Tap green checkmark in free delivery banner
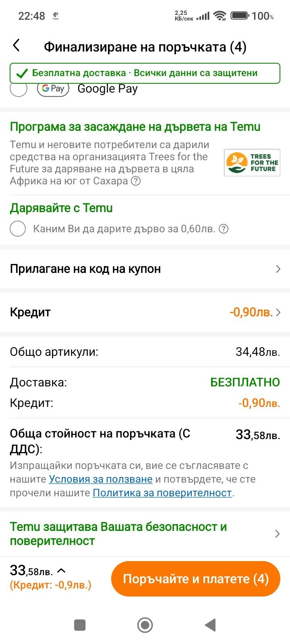Viewport: 290px width, 644px height. click(x=22, y=73)
